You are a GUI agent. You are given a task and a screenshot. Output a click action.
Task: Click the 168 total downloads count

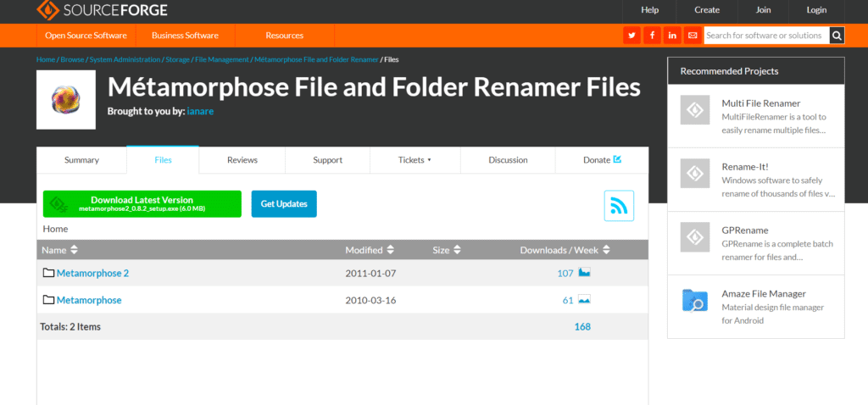(x=582, y=326)
